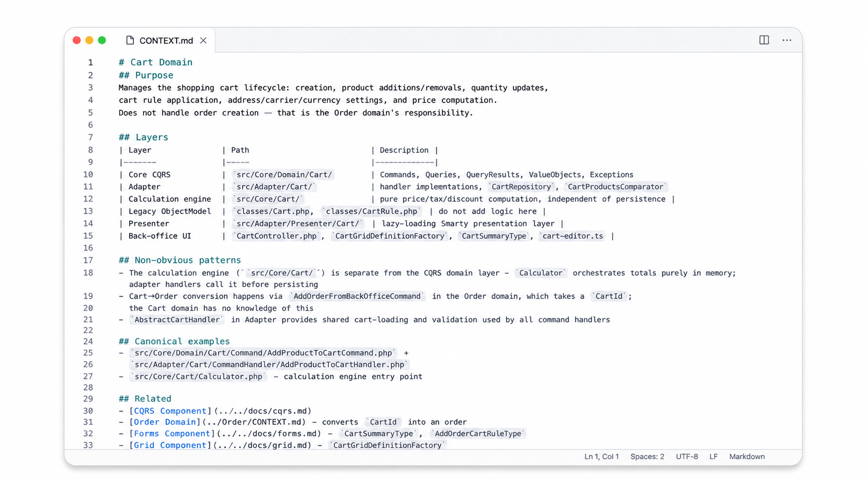Click the red close window button
Viewport: 868px width, 480px height.
tap(77, 40)
